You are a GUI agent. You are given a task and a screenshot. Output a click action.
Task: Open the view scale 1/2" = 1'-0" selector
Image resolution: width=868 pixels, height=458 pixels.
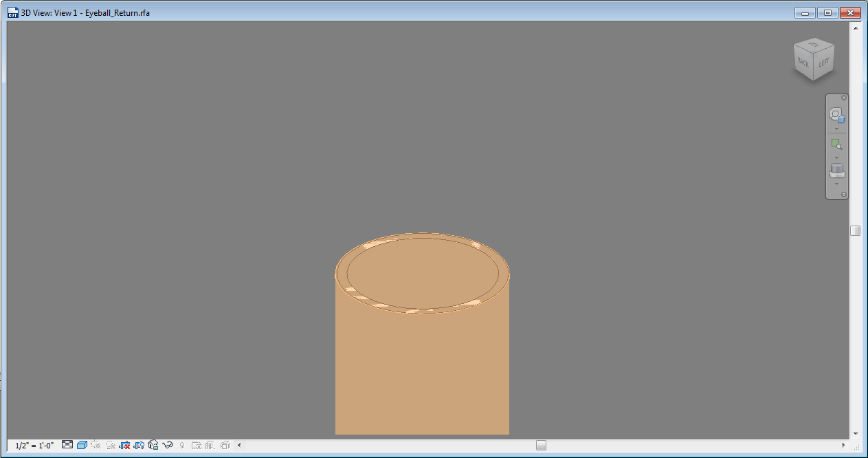pyautogui.click(x=34, y=446)
